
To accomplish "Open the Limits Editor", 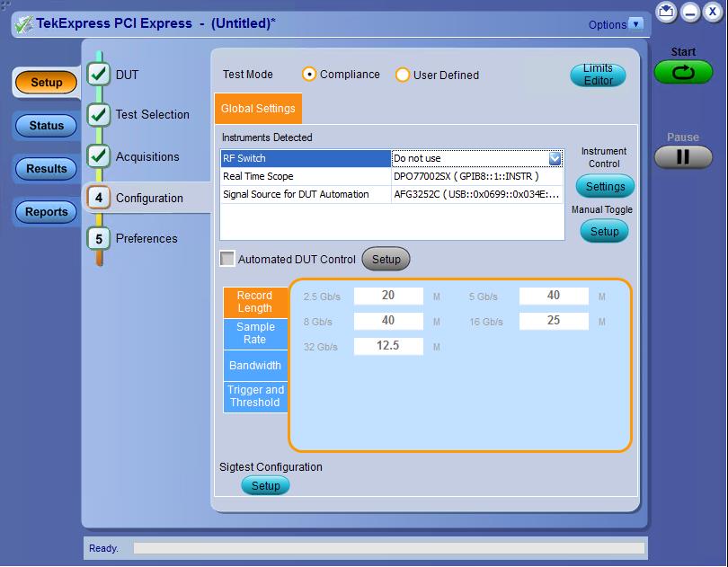I will 598,75.
